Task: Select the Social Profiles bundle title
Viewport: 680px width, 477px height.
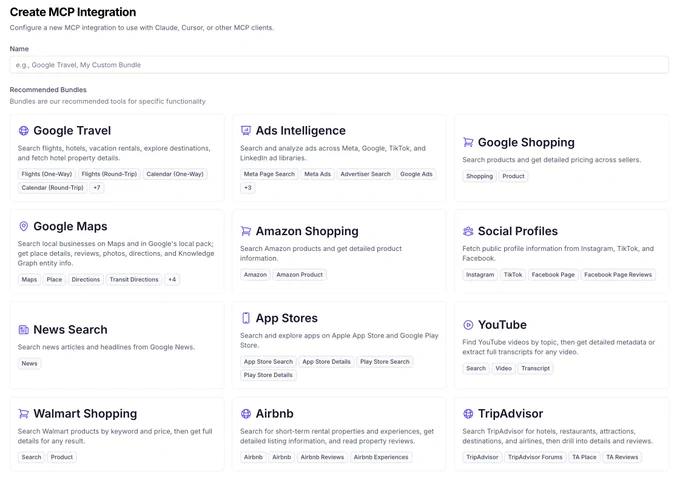Action: pyautogui.click(x=518, y=231)
